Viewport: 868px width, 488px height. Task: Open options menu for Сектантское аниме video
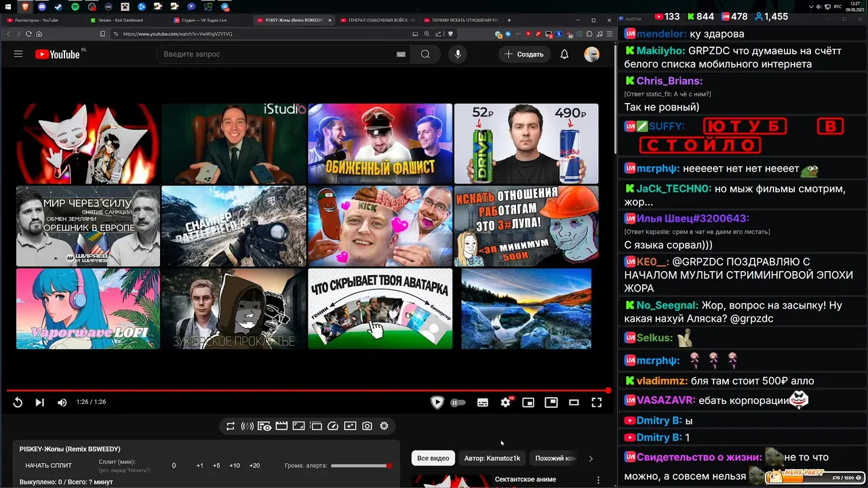coord(598,480)
